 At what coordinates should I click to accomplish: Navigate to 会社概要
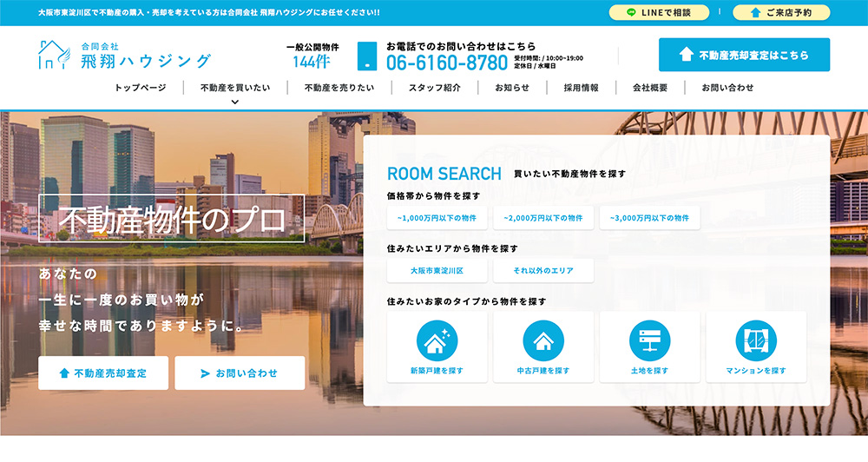(650, 88)
